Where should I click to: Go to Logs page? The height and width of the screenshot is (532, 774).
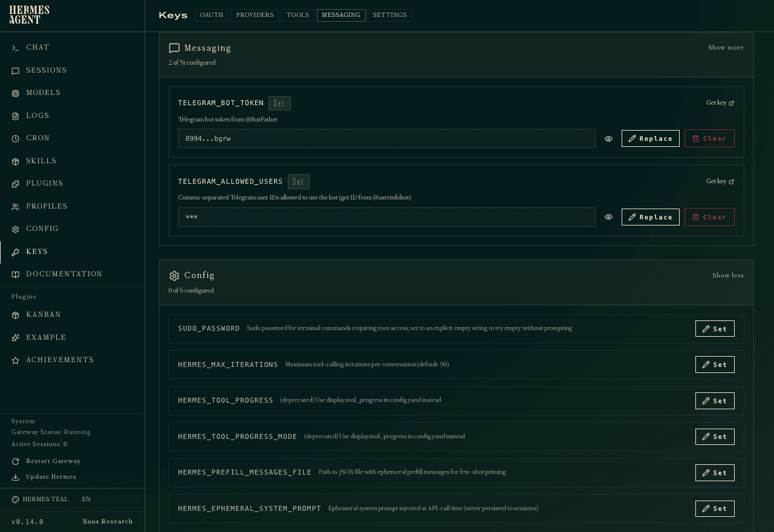point(73,116)
